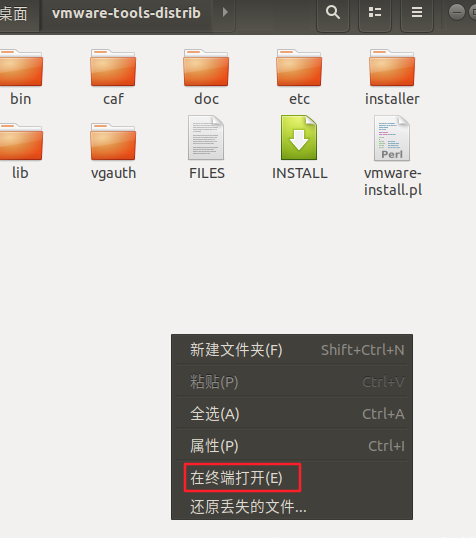The width and height of the screenshot is (476, 538).
Task: Expand the path bar forward arrow
Action: point(225,12)
